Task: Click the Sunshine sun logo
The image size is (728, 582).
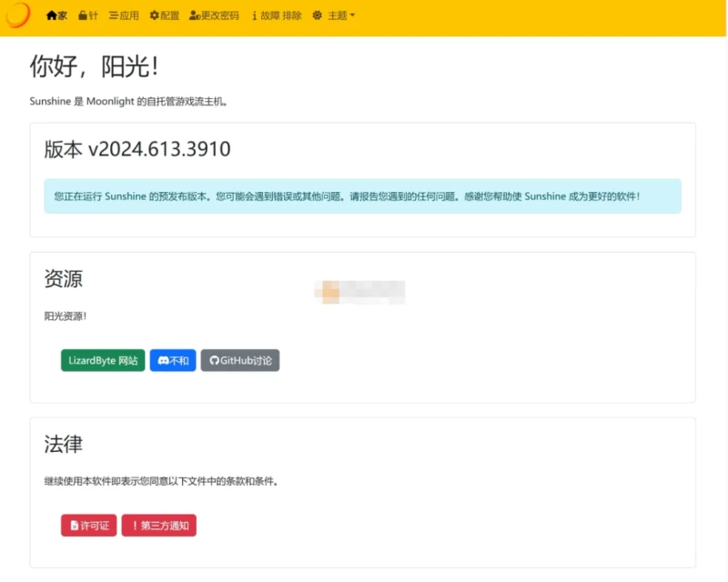Action: point(18,15)
